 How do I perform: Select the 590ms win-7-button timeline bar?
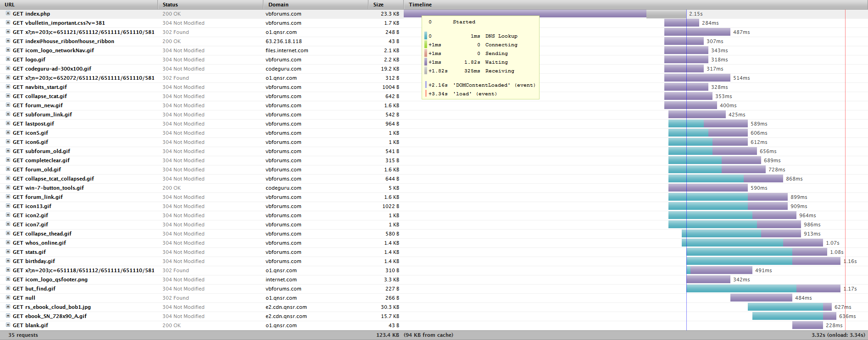tap(708, 188)
